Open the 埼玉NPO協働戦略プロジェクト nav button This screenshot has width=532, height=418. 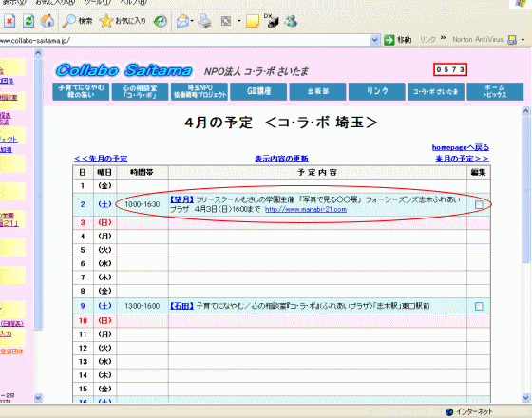coord(199,91)
